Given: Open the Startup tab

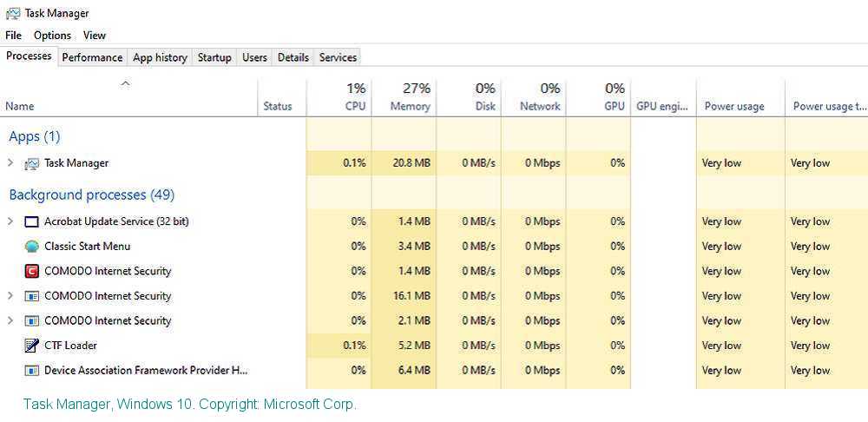Looking at the screenshot, I should coord(214,57).
